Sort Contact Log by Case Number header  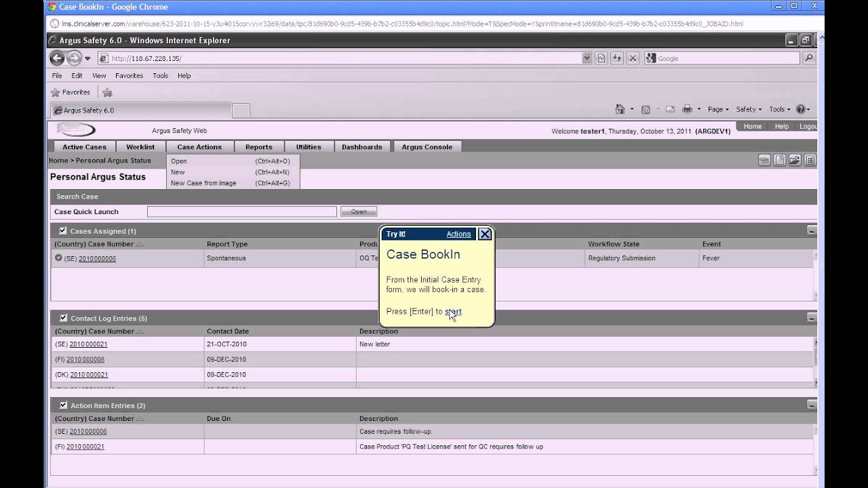pos(98,331)
